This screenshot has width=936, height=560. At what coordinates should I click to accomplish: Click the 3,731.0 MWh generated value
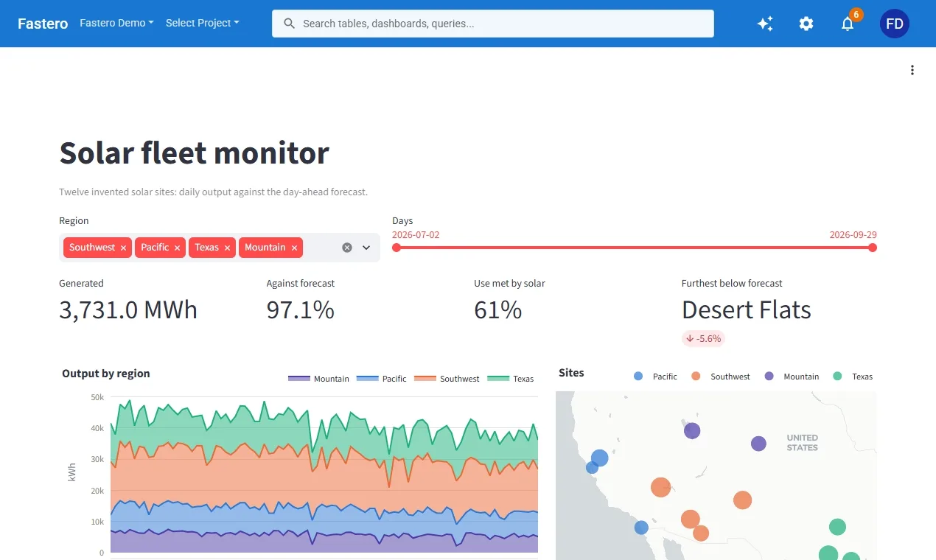[x=128, y=310]
